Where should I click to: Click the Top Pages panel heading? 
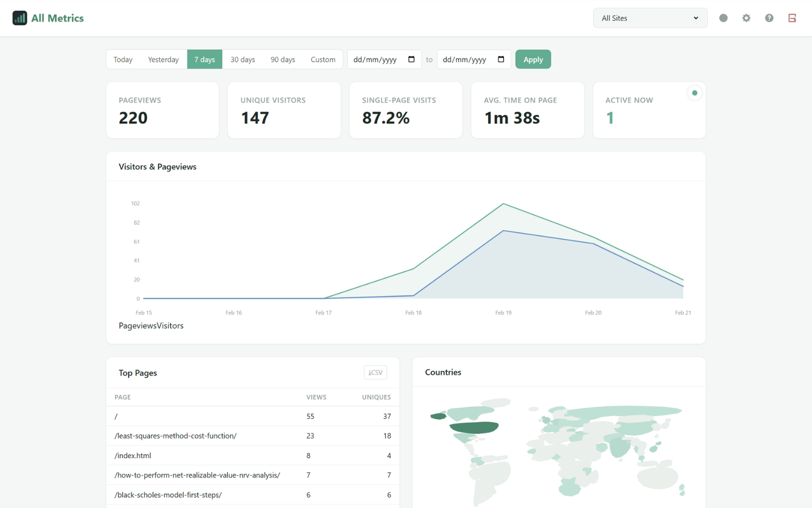coord(138,373)
